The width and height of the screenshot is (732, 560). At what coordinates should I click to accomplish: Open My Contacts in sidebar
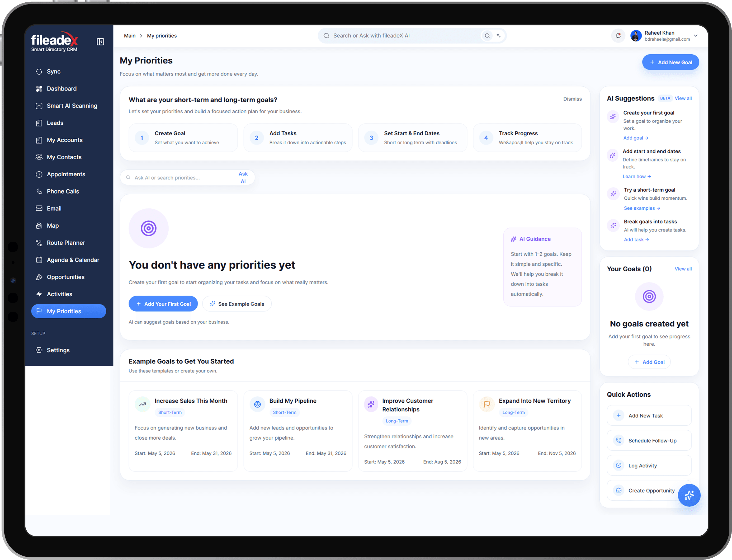click(x=68, y=157)
